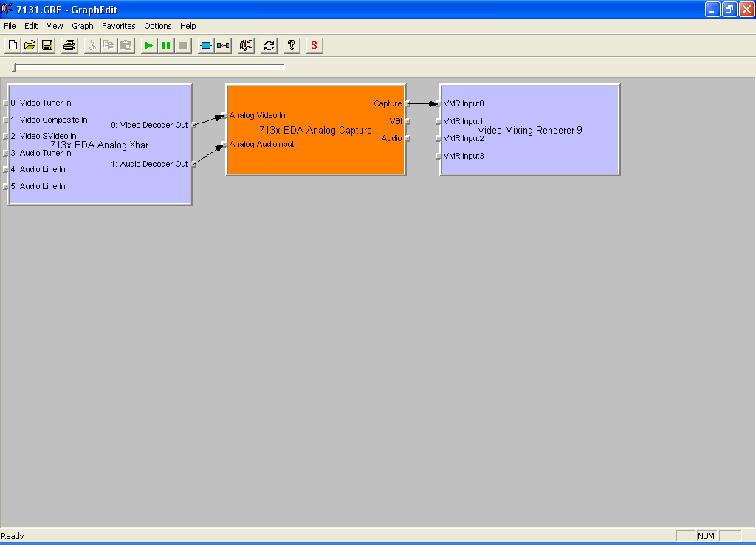Click the GraphEdit title bar app icon
Screen dimensions: 756x545
(x=7, y=9)
